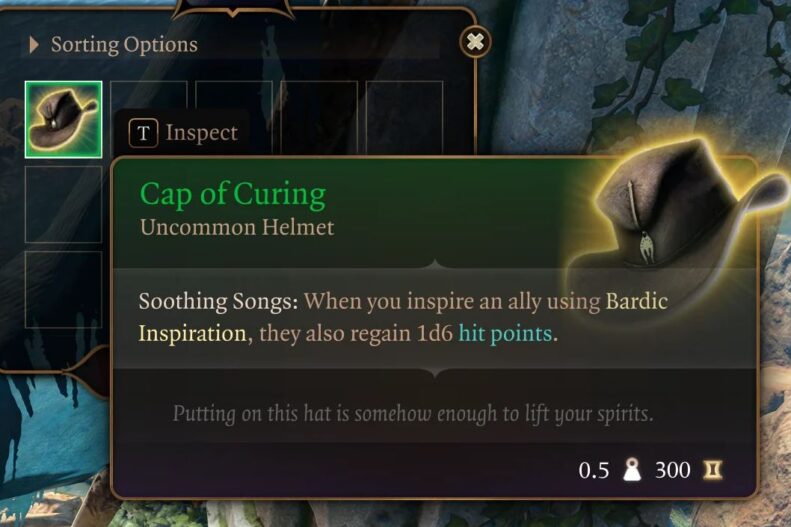Click the Uncommon Helmet subtitle text
The width and height of the screenshot is (791, 527).
point(237,227)
